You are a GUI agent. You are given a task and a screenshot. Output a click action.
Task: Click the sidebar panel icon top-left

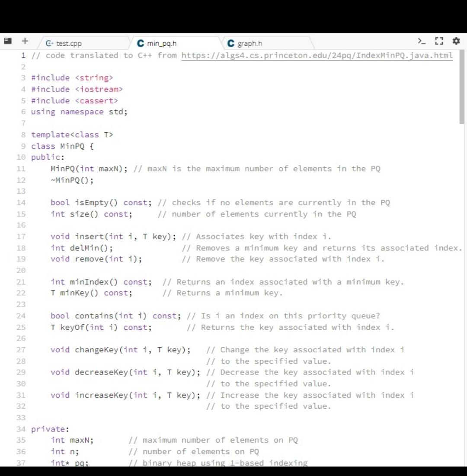[7, 41]
